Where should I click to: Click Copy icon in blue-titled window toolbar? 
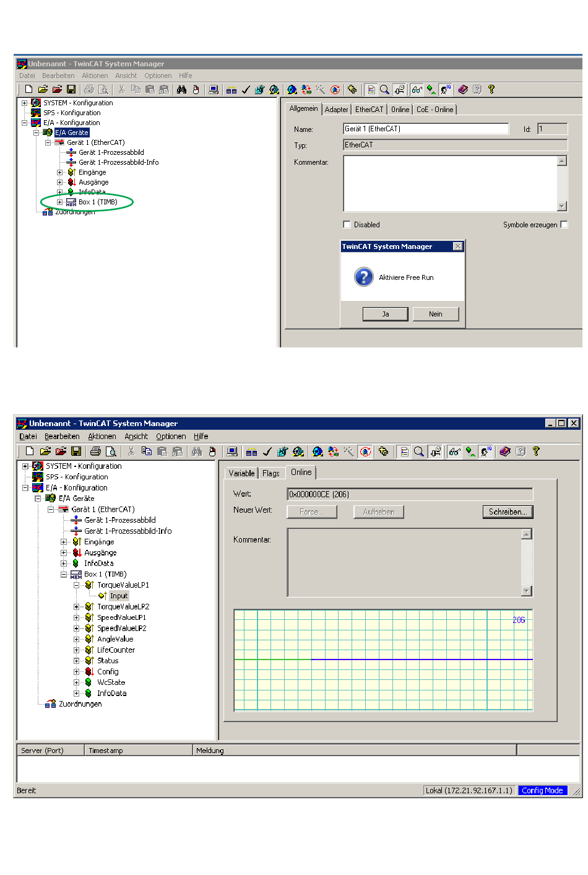click(x=147, y=451)
